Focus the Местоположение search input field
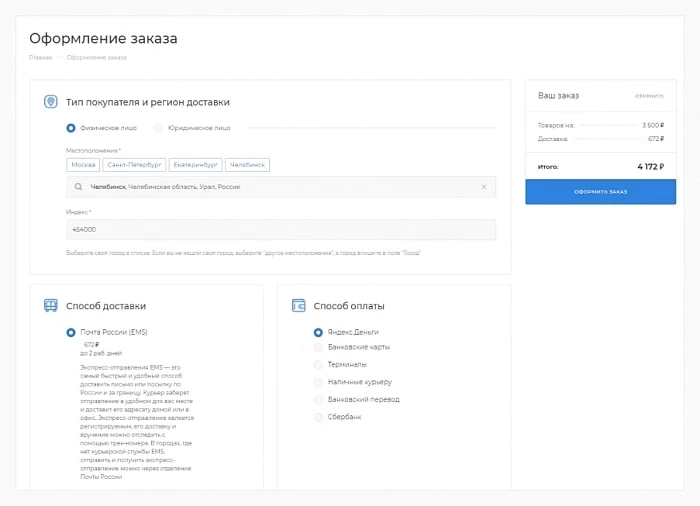The image size is (700, 506). point(281,187)
